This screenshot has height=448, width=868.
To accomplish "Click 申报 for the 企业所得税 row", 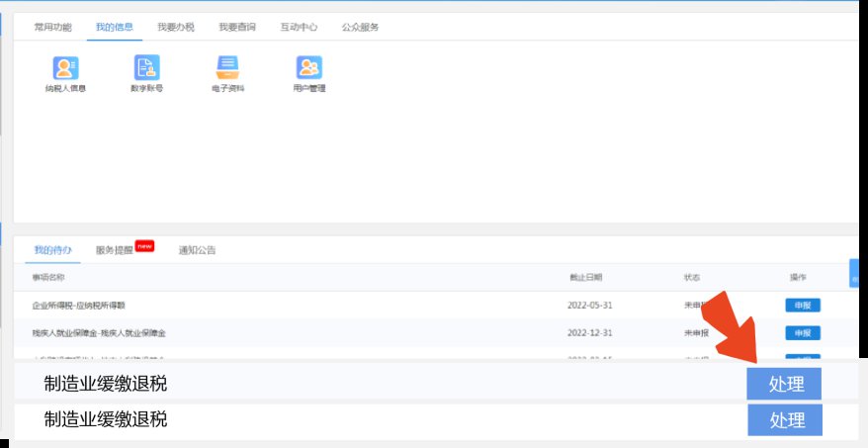I will pos(802,306).
